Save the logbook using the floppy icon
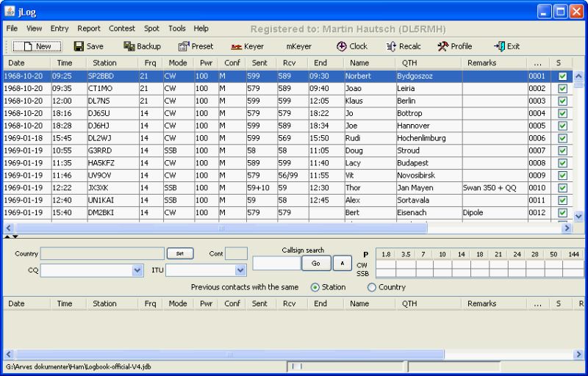The width and height of the screenshot is (588, 376). 88,46
